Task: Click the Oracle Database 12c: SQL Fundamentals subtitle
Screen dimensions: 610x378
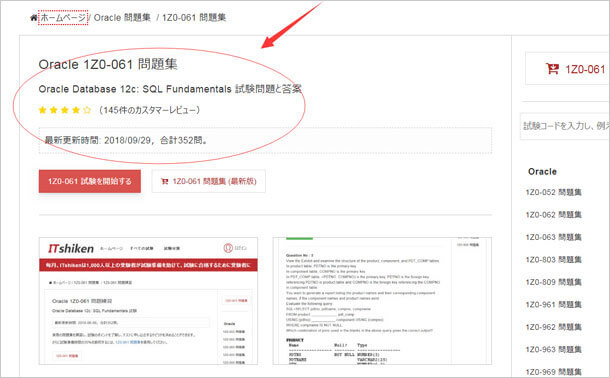Action: [170, 89]
